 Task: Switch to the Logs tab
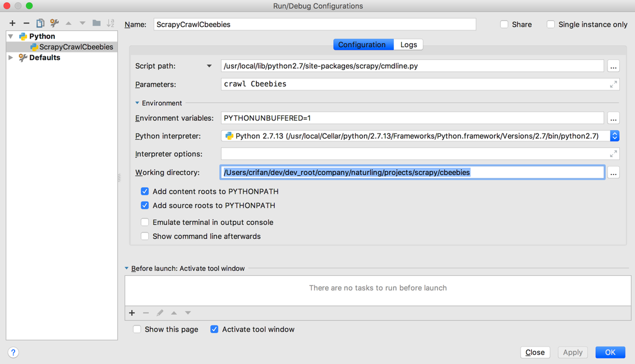pyautogui.click(x=408, y=44)
